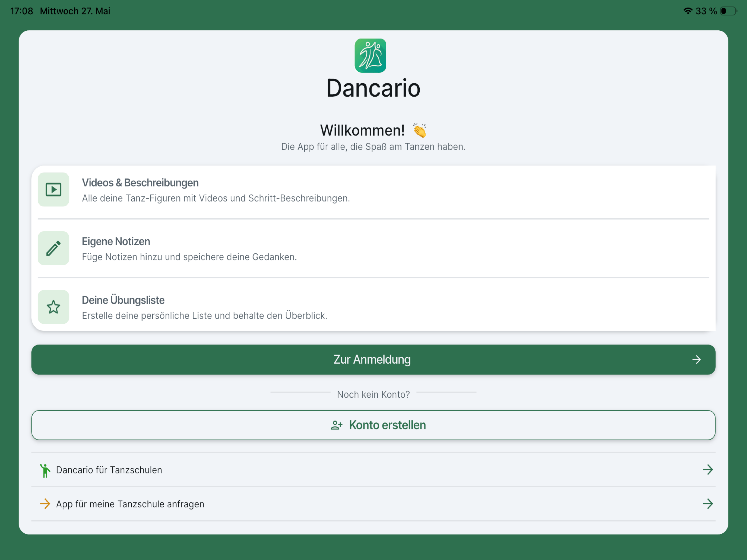The height and width of the screenshot is (560, 747).
Task: Click the add-person icon in Konto erstellen
Action: pyautogui.click(x=337, y=425)
